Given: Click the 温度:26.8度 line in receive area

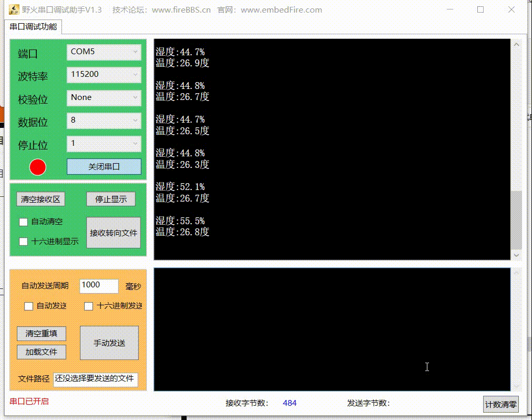Looking at the screenshot, I should coord(182,232).
